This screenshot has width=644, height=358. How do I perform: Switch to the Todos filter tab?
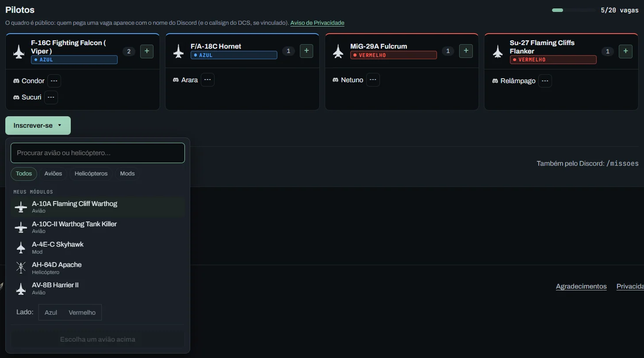pyautogui.click(x=24, y=174)
